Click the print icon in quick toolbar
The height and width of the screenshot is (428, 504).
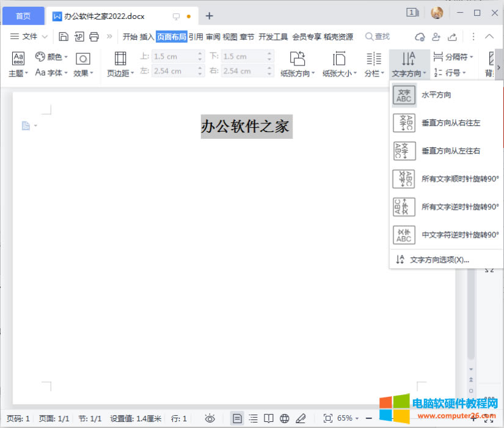94,37
